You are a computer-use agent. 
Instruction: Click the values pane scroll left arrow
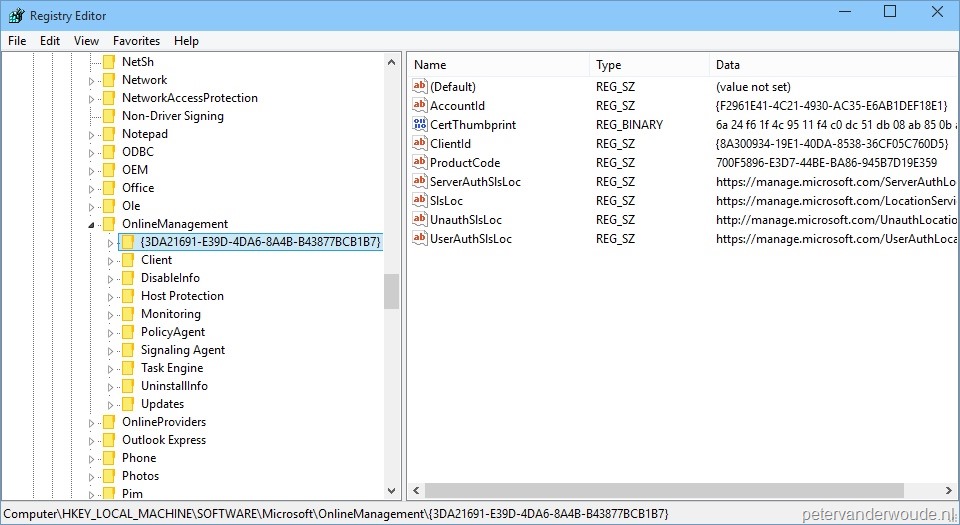click(x=416, y=491)
